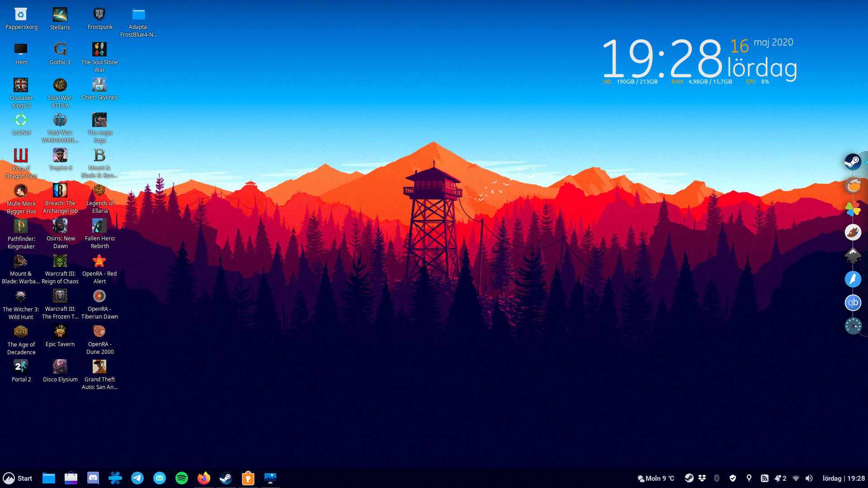Select The Witcher 3: Wild Hunt icon

(21, 305)
